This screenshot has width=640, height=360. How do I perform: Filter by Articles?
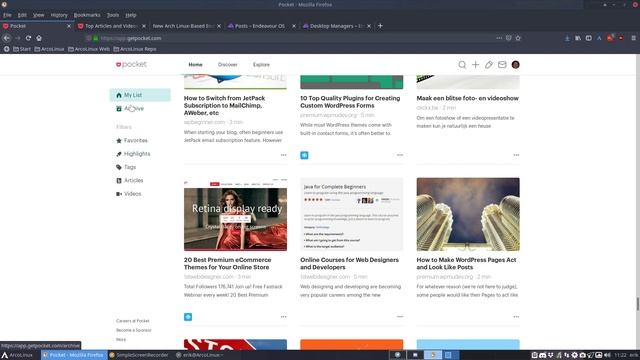(129, 180)
